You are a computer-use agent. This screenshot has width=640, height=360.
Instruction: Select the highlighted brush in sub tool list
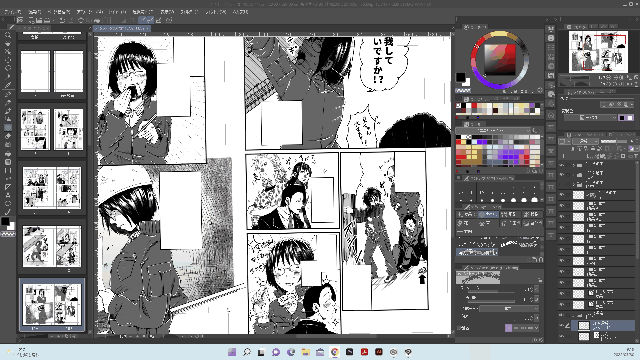coord(477,252)
